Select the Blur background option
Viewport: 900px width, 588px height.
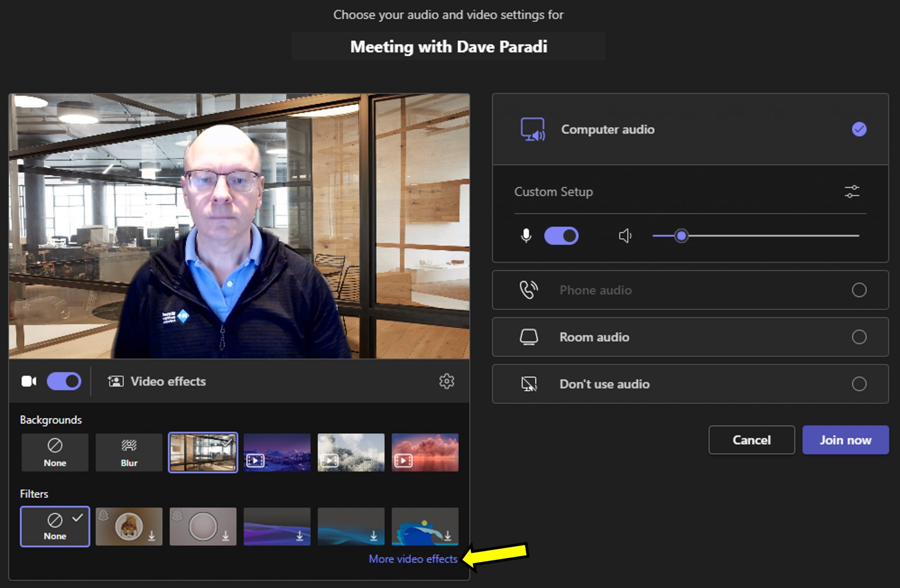pyautogui.click(x=129, y=452)
